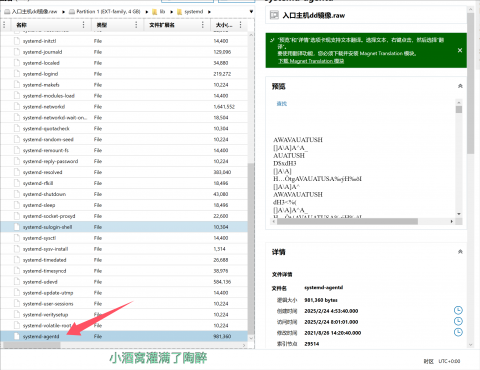Screen dimensions: 480x370
Task: Expand the arrow after lib in breadcrumb
Action: 171,12
